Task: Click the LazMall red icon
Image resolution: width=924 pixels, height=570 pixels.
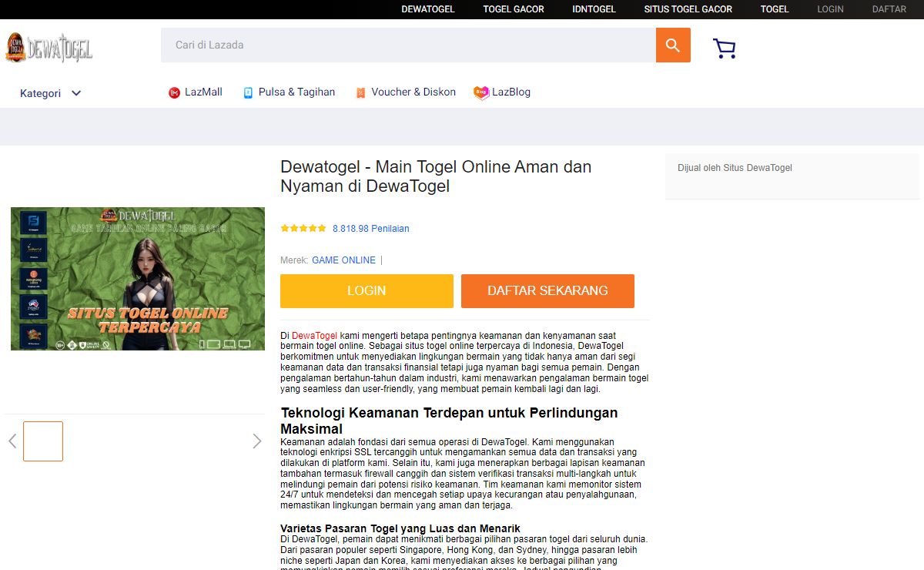Action: (x=174, y=92)
